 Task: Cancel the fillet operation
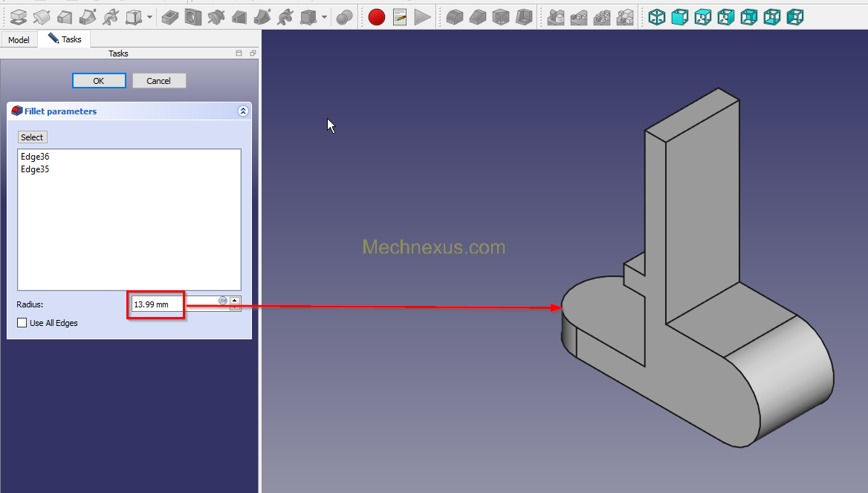pyautogui.click(x=158, y=81)
